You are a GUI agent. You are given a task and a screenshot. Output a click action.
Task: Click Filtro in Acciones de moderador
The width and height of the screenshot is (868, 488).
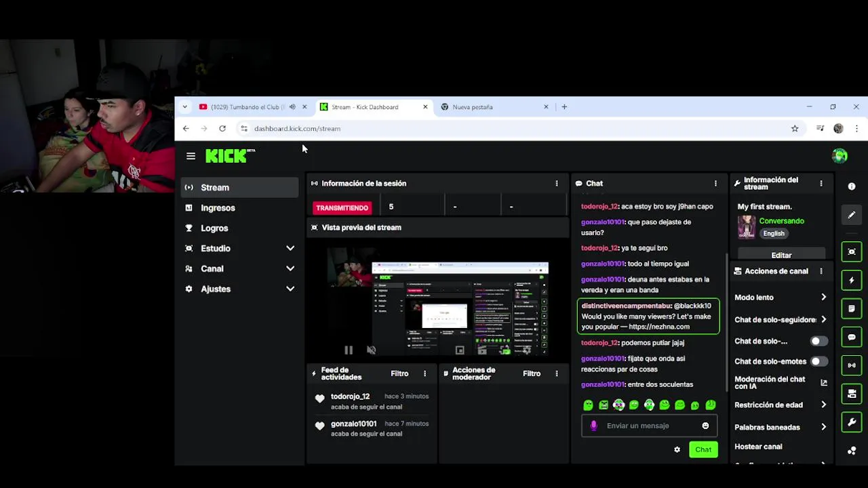pyautogui.click(x=532, y=373)
